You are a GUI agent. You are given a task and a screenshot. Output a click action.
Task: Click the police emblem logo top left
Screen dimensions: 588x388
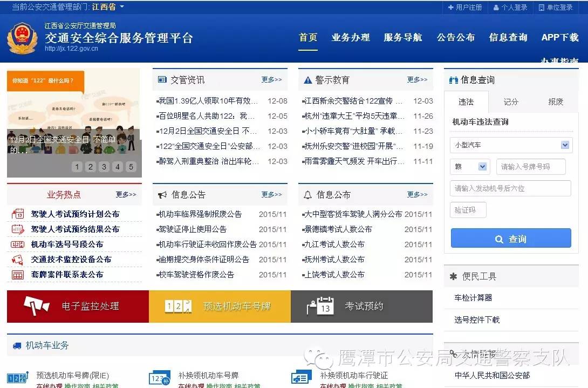(22, 38)
